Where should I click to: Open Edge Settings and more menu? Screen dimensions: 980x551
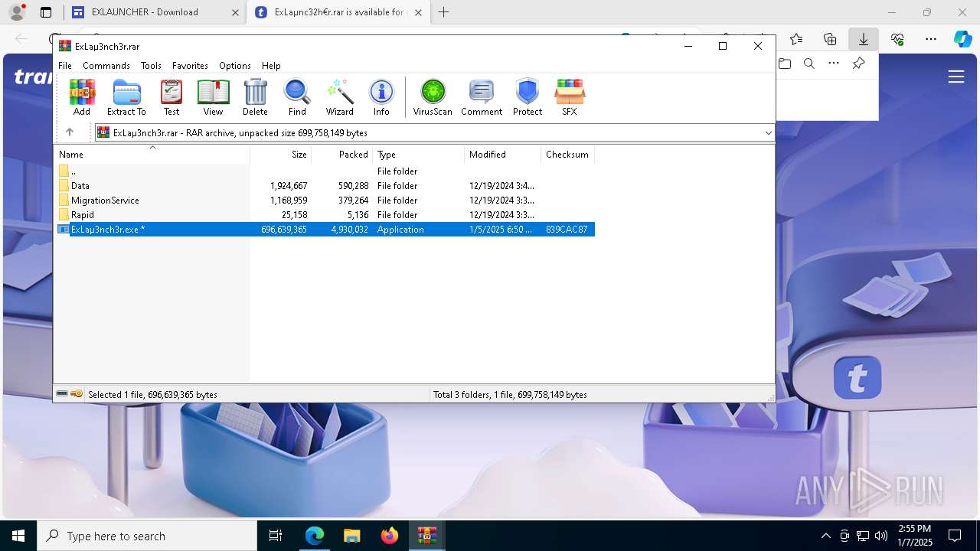(931, 39)
